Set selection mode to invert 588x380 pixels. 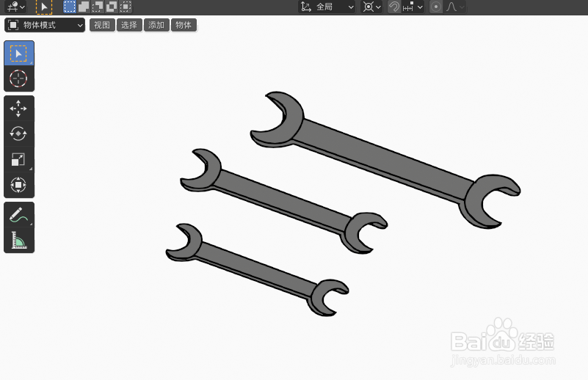click(112, 7)
